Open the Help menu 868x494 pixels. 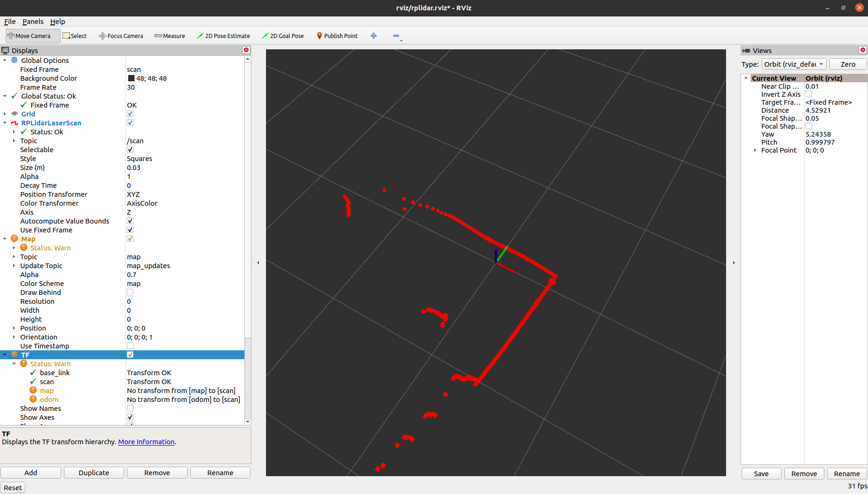pos(58,21)
